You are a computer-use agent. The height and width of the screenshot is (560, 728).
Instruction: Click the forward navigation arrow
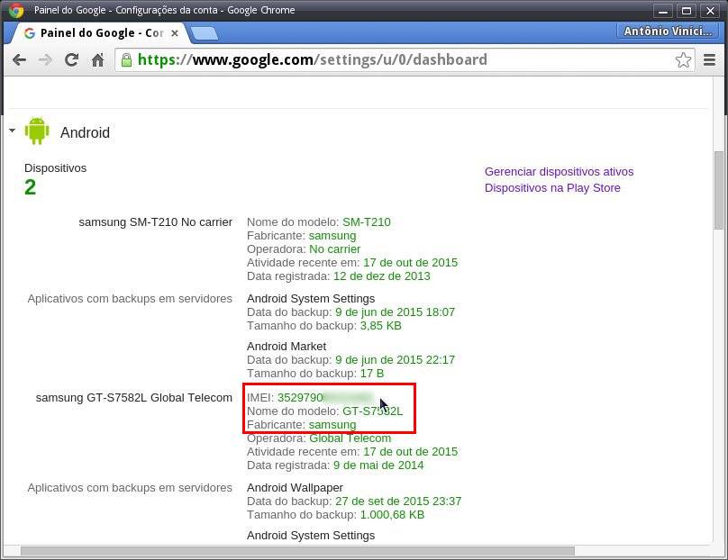(x=45, y=59)
